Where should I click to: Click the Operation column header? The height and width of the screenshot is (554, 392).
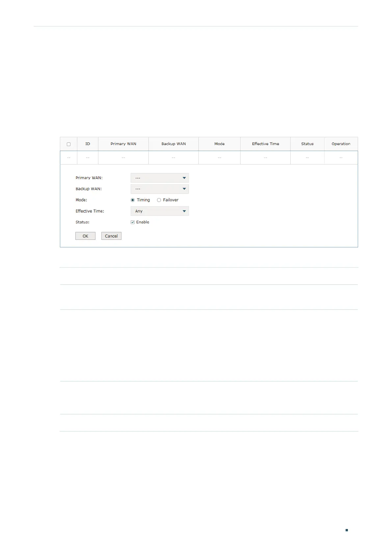point(341,144)
